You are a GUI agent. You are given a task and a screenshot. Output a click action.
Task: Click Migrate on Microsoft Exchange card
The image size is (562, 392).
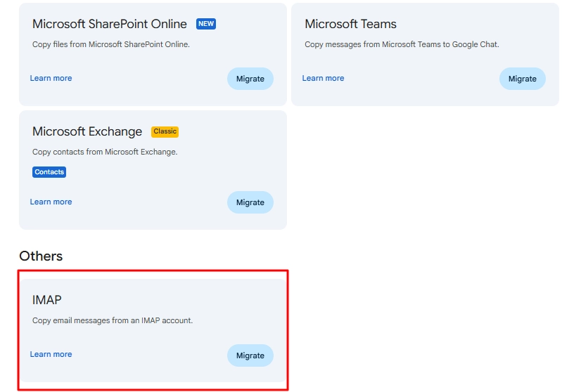pos(250,202)
